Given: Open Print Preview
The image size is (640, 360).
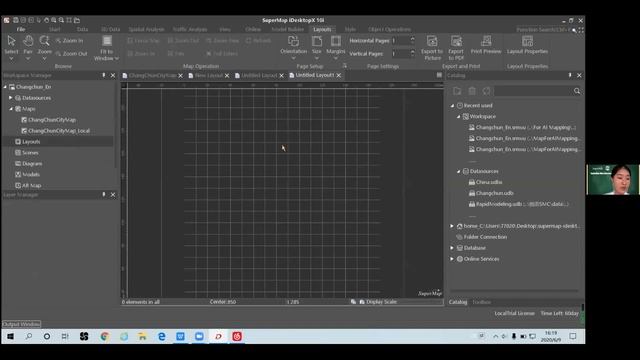Looking at the screenshot, I should click(486, 45).
